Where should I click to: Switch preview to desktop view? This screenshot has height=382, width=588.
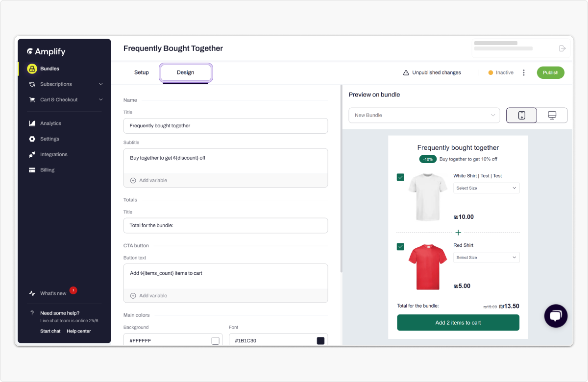[x=552, y=115]
